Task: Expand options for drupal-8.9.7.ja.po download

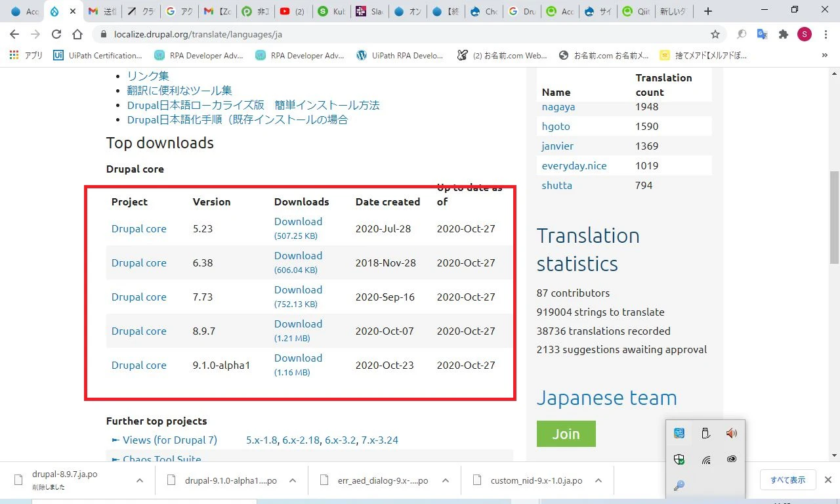Action: point(140,480)
